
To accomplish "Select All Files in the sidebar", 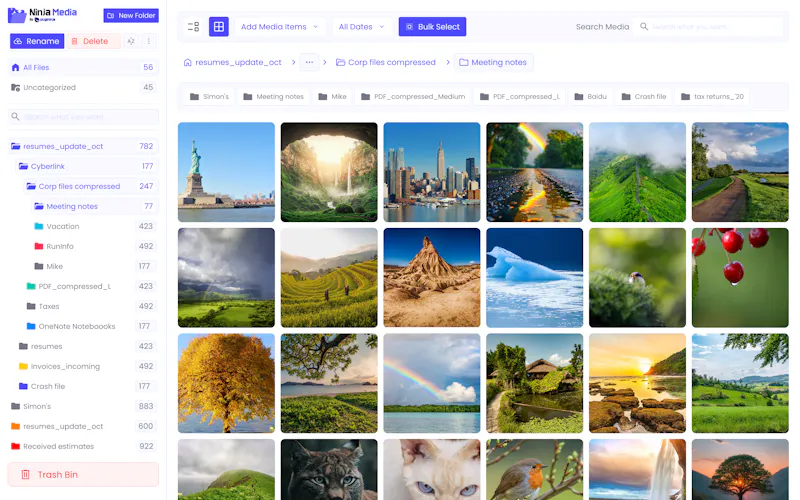I will 83,67.
